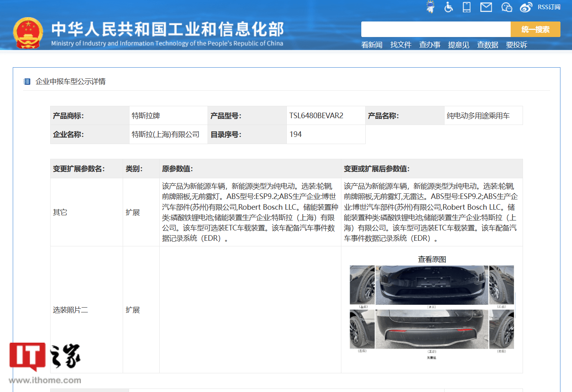Select the 纯电动多用途乘用车 product name cell
Viewport: 572px width, 392px height.
pyautogui.click(x=483, y=116)
